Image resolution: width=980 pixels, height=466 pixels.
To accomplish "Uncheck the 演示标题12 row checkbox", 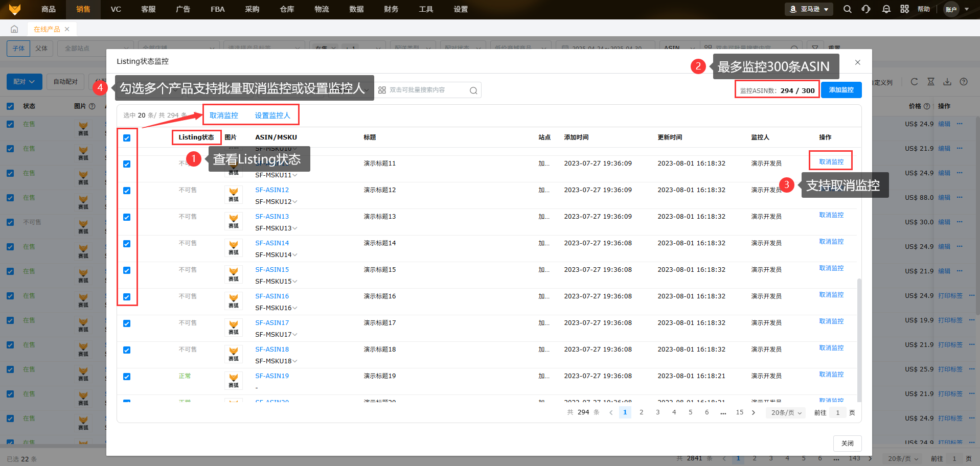I will pos(127,191).
